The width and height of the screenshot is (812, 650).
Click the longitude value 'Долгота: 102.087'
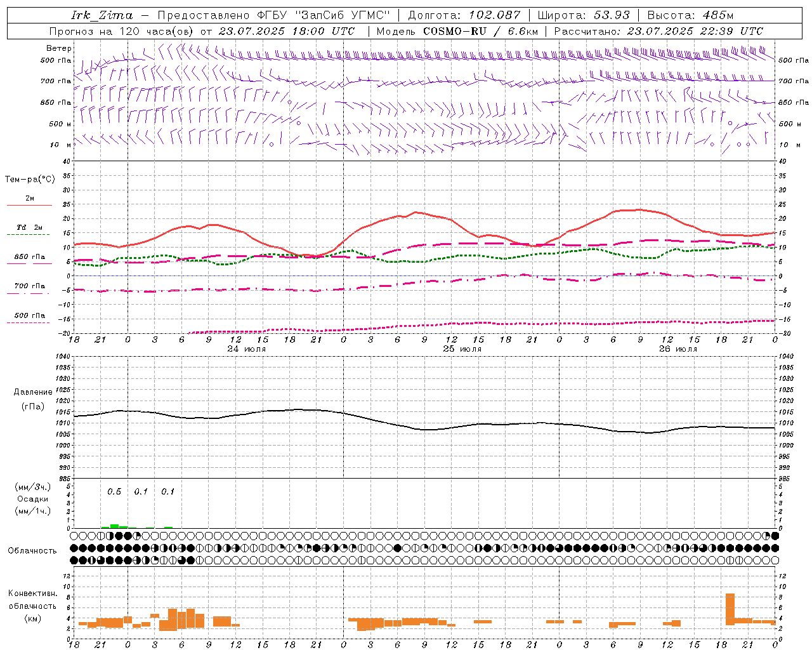click(464, 15)
